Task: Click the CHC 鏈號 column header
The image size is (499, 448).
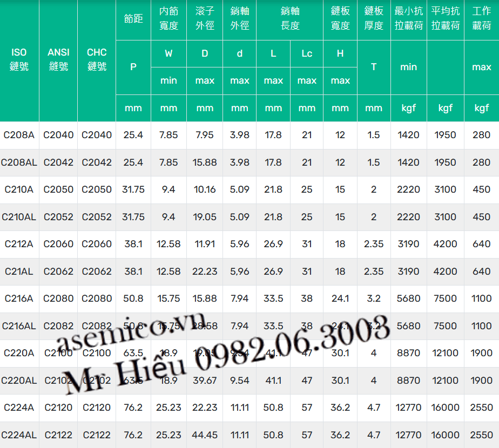Action: 97,59
